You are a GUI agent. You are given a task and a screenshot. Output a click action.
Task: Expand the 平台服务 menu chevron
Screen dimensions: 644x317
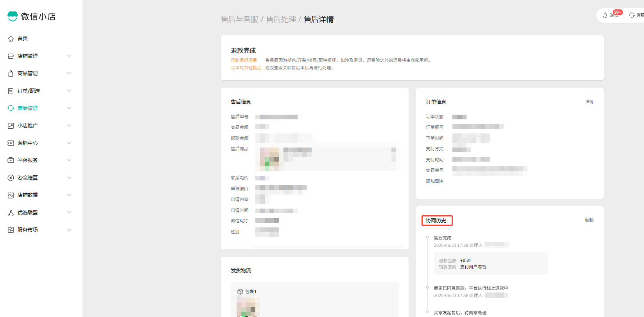[69, 160]
